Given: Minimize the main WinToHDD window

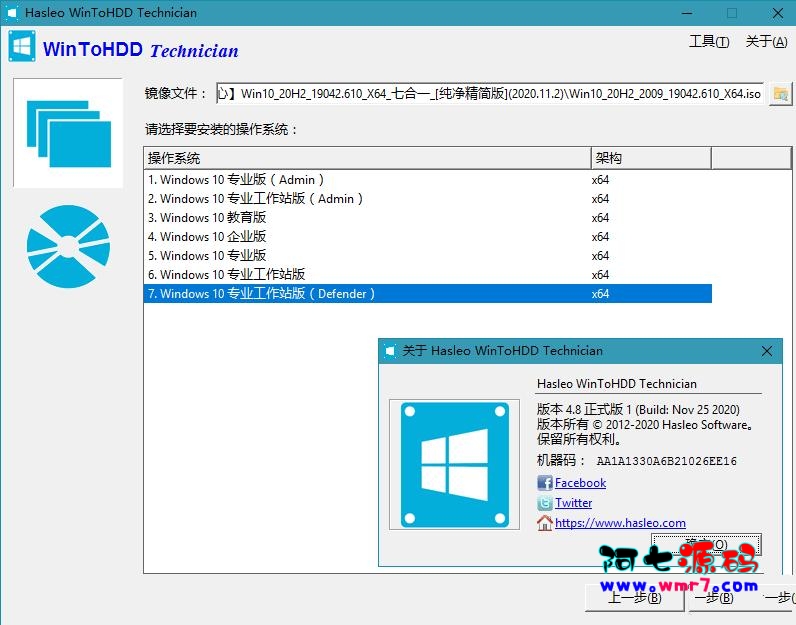Looking at the screenshot, I should tap(687, 13).
